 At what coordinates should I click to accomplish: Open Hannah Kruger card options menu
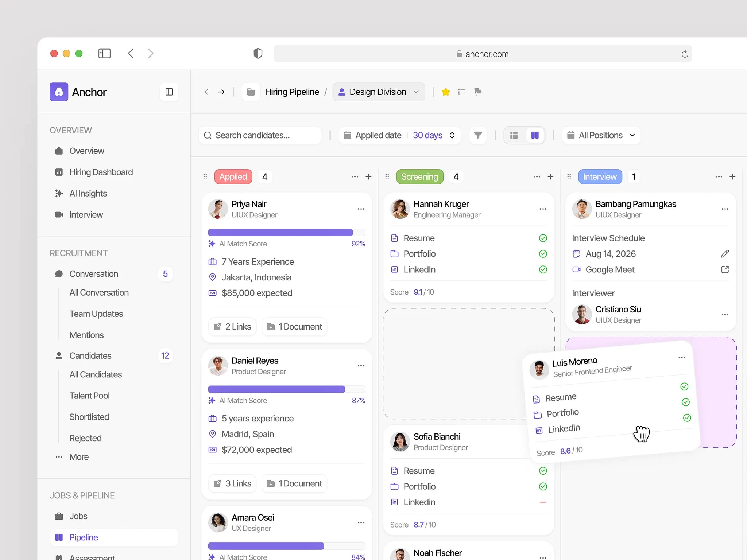pos(543,209)
